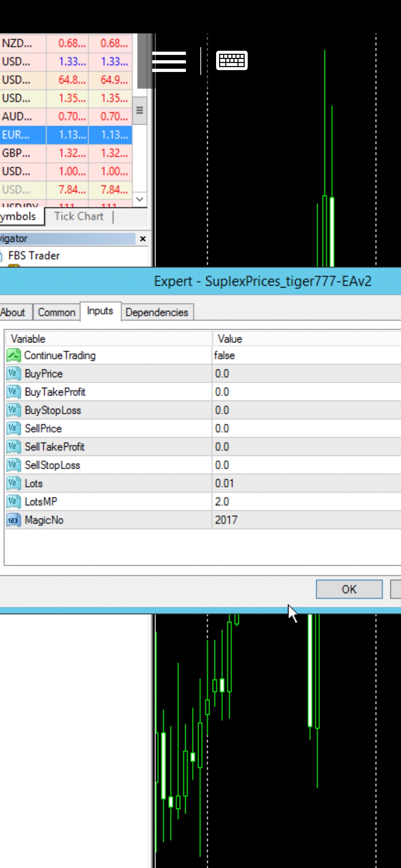This screenshot has width=401, height=868.
Task: Open the Dependencies tab
Action: (x=157, y=312)
